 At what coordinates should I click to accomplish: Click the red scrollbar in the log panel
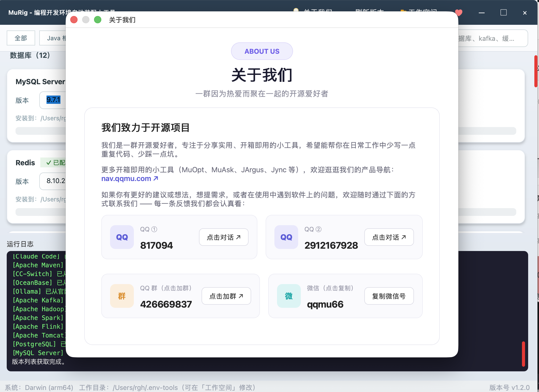tap(523, 354)
